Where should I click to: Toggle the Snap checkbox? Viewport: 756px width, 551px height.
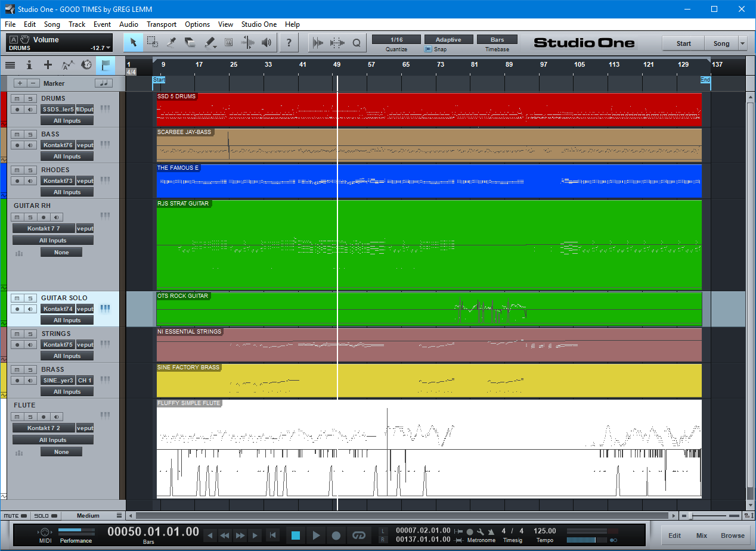(428, 49)
